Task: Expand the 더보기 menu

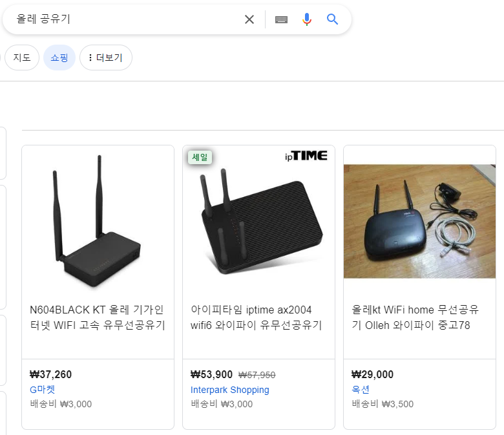Action: (x=106, y=58)
